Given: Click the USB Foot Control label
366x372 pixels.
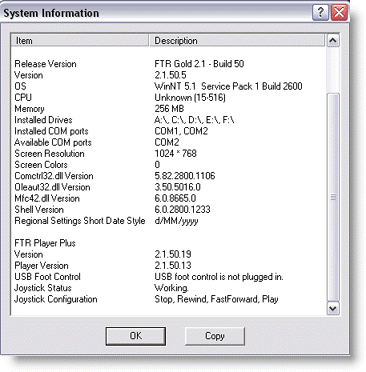Looking at the screenshot, I should point(48,277).
